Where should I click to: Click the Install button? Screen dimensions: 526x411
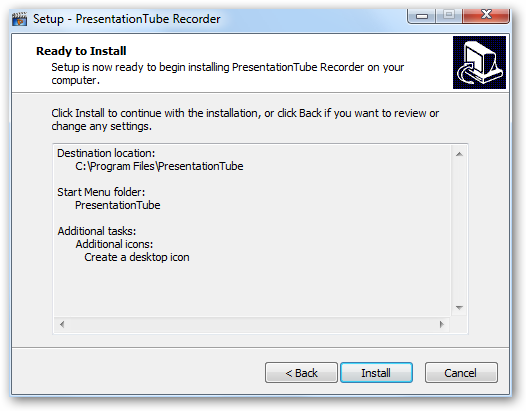pyautogui.click(x=376, y=372)
